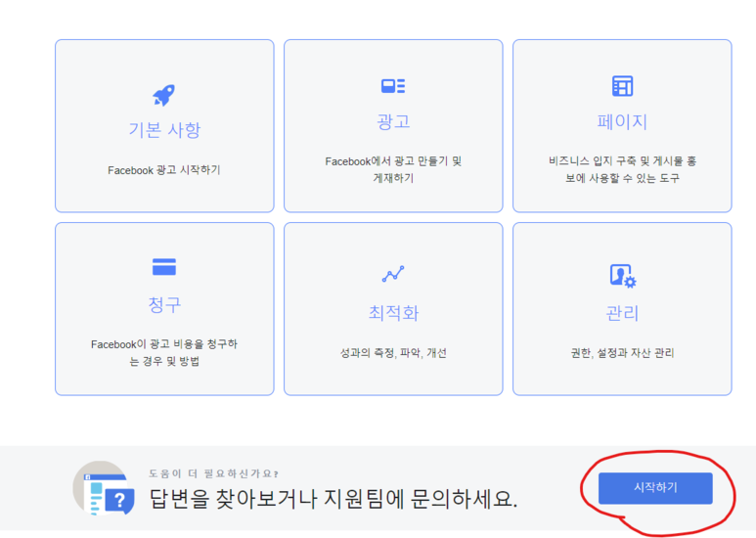Click the help question mark illustration
Image resolution: width=756 pixels, height=538 pixels.
[x=103, y=488]
